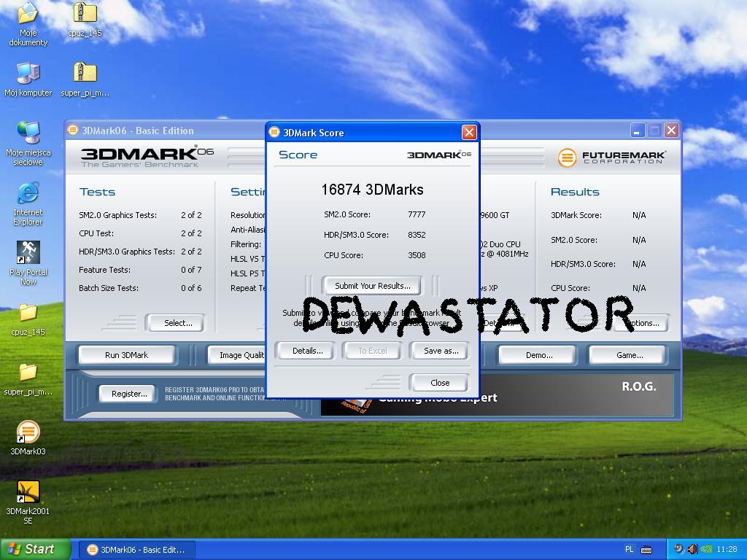Select 3DMark06 Basic Edition taskbar button

[136, 550]
